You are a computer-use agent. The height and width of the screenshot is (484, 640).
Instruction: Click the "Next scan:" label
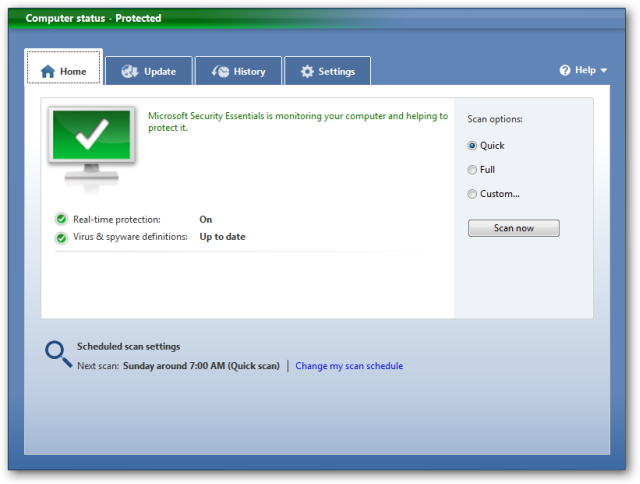coord(98,366)
